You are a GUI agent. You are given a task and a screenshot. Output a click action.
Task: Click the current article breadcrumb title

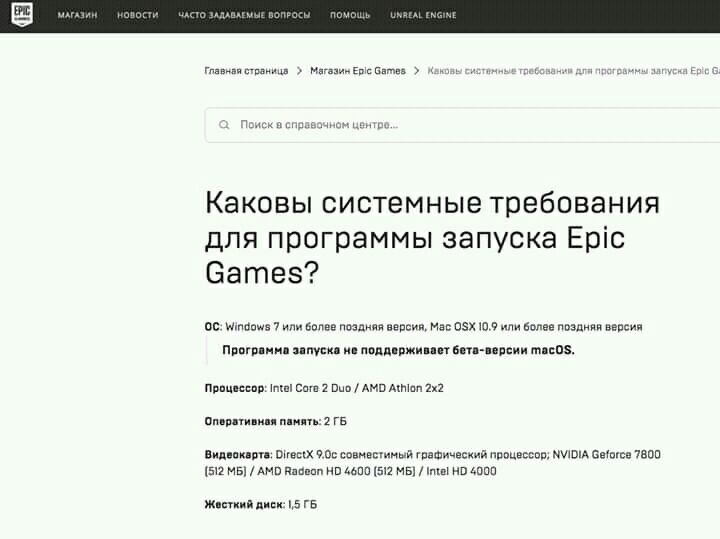pyautogui.click(x=574, y=71)
